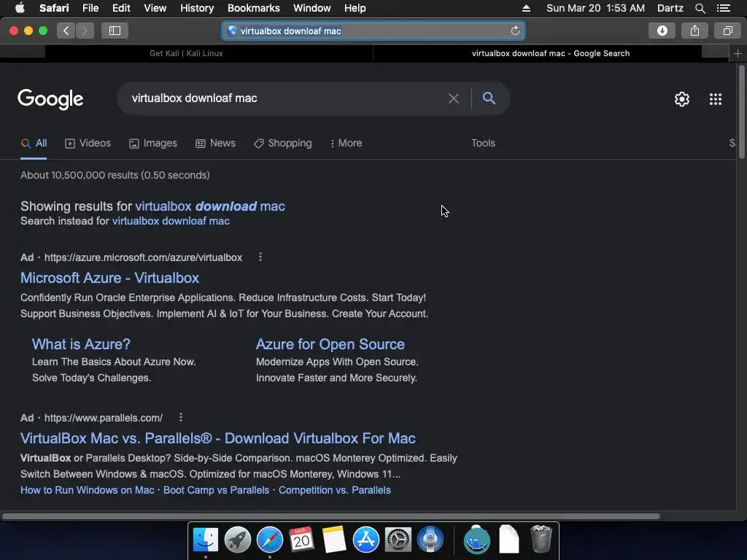Select the News search filter
This screenshot has width=747, height=560.
tap(216, 144)
